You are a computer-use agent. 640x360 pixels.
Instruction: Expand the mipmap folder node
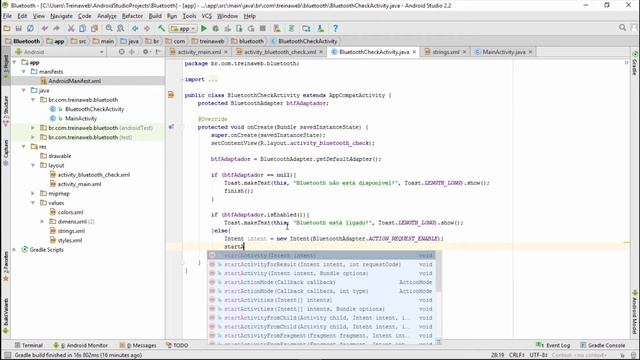point(33,193)
